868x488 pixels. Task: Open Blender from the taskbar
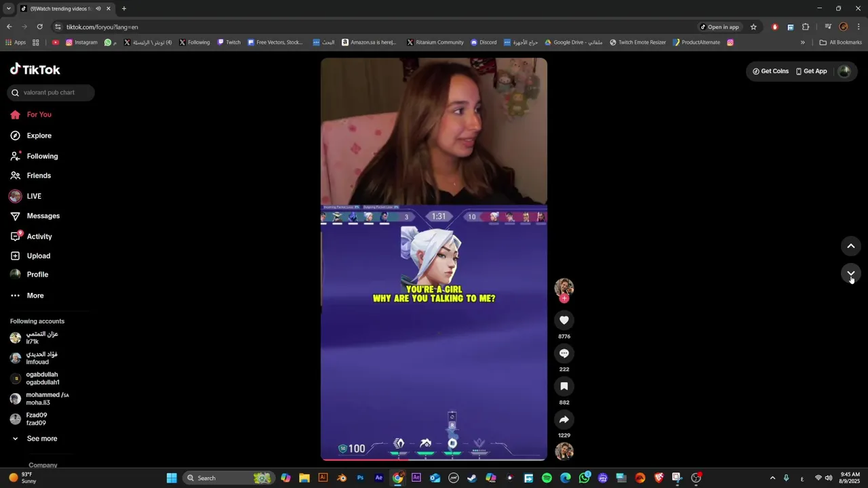(342, 478)
